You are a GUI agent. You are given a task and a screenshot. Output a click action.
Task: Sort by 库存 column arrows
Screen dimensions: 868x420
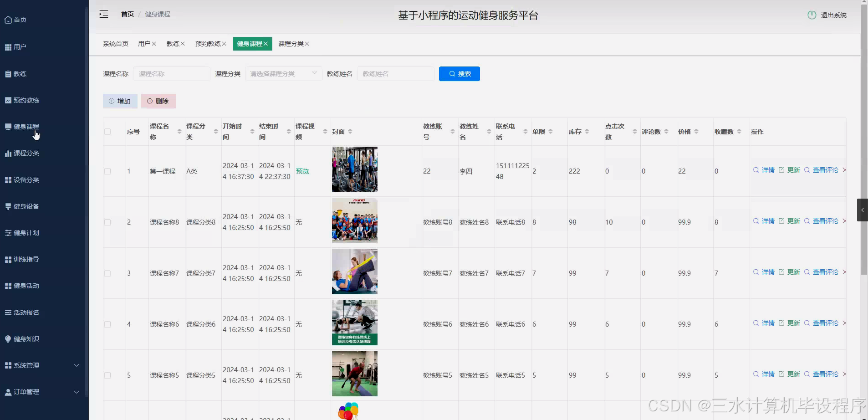587,132
